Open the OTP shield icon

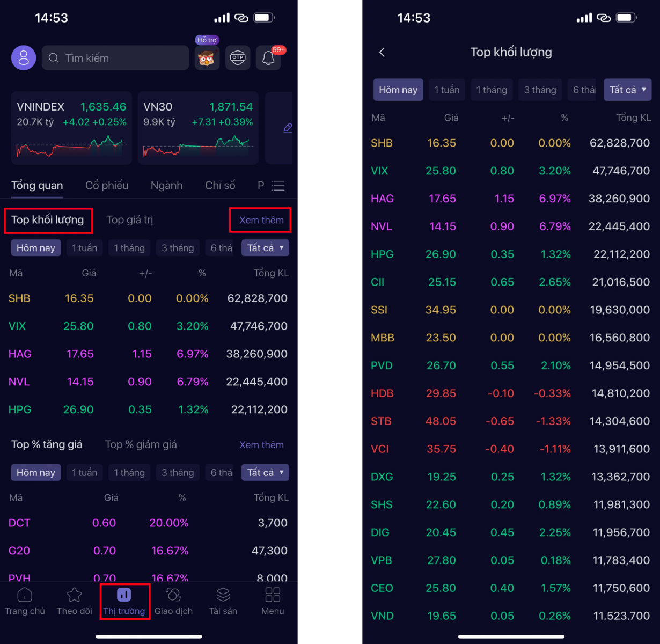pos(238,57)
